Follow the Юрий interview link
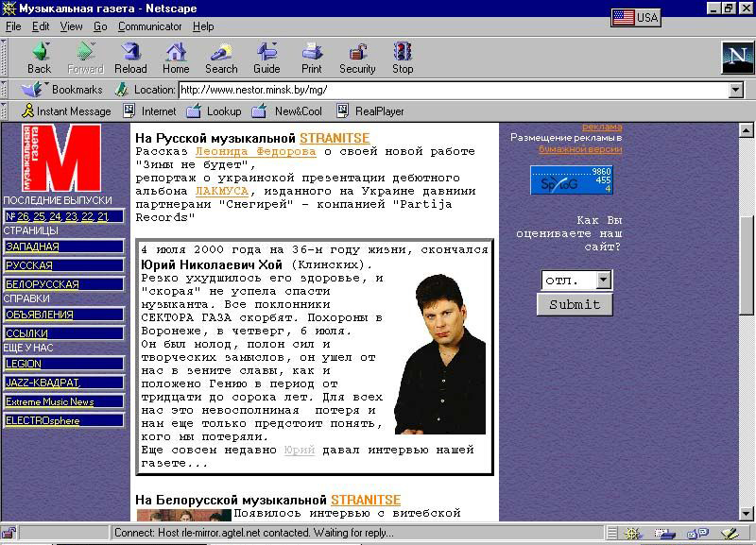756x545 pixels. point(300,450)
